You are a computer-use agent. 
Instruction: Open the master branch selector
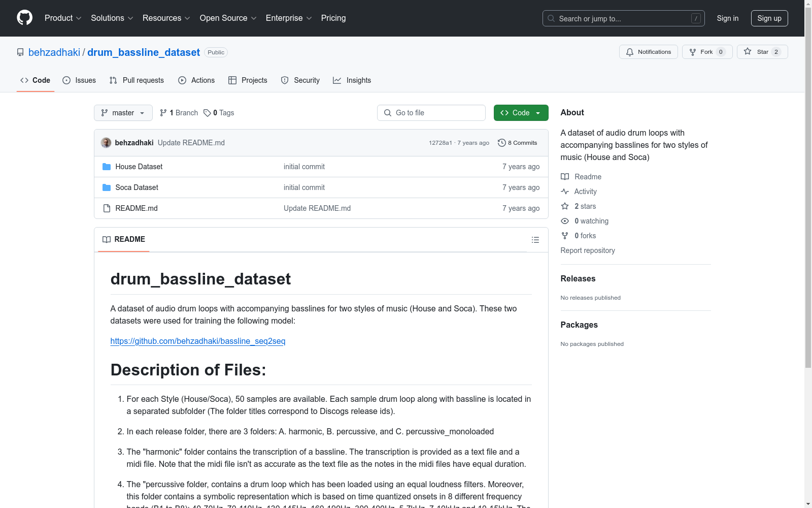123,113
